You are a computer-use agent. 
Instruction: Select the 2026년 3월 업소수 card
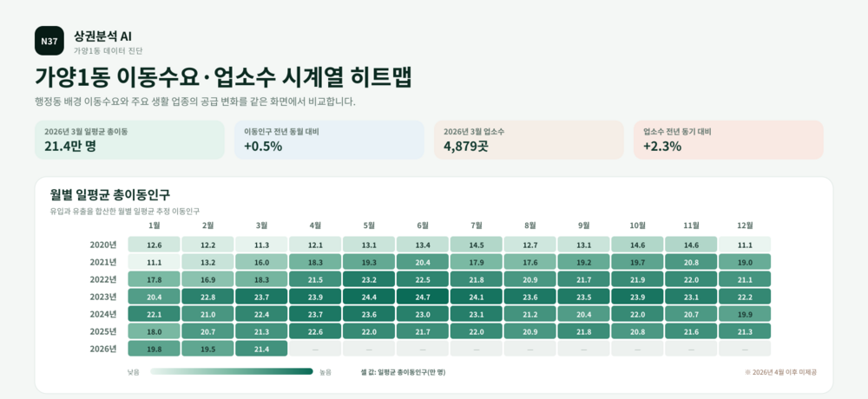529,140
